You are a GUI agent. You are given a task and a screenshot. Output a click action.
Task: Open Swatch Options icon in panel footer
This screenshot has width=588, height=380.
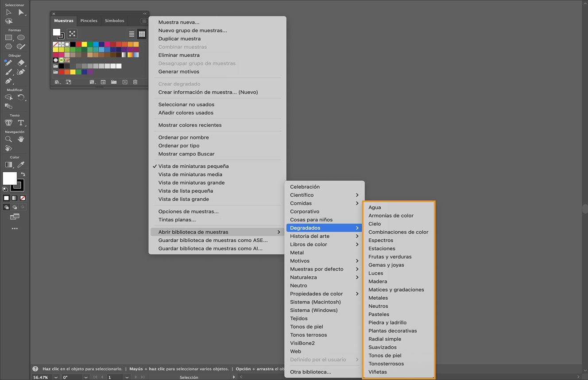pos(103,82)
